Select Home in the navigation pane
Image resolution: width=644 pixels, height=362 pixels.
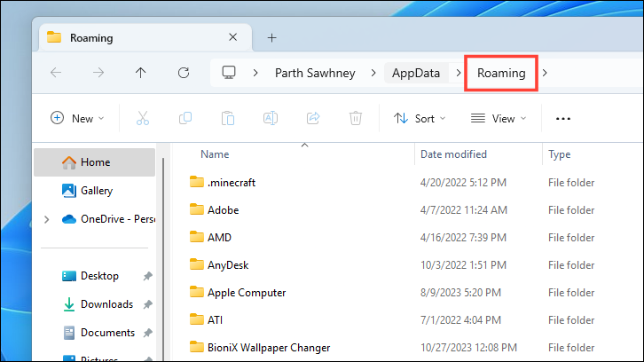click(94, 162)
